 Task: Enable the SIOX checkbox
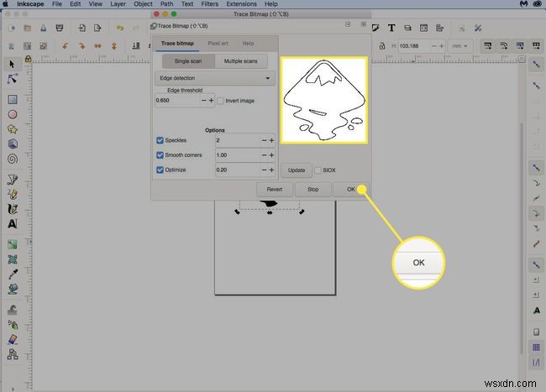[318, 170]
